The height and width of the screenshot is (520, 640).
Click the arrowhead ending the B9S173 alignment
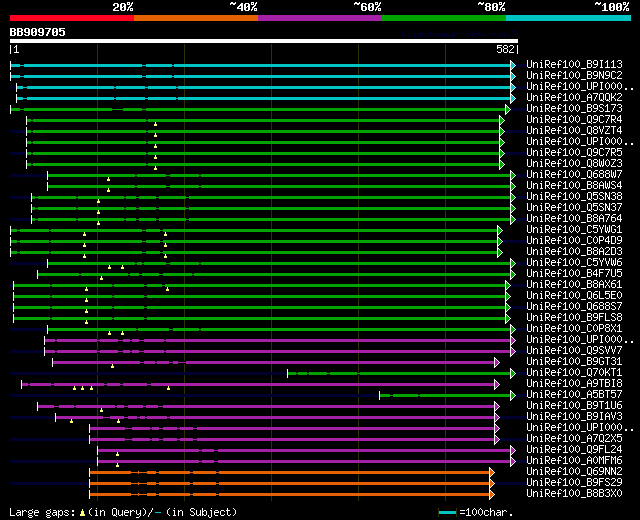[508, 109]
